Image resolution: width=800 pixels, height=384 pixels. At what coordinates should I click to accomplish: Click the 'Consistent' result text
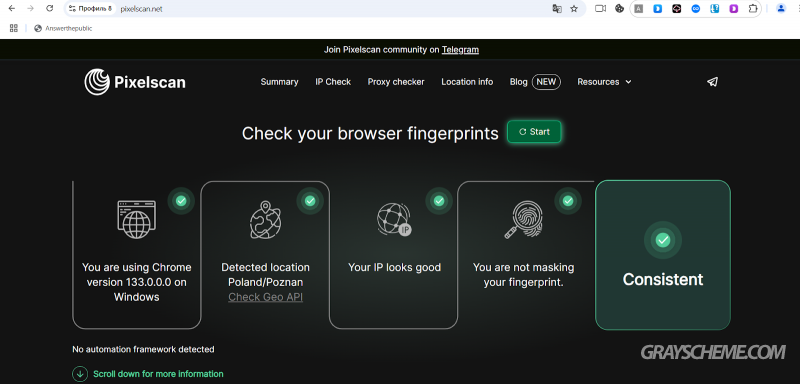[663, 279]
